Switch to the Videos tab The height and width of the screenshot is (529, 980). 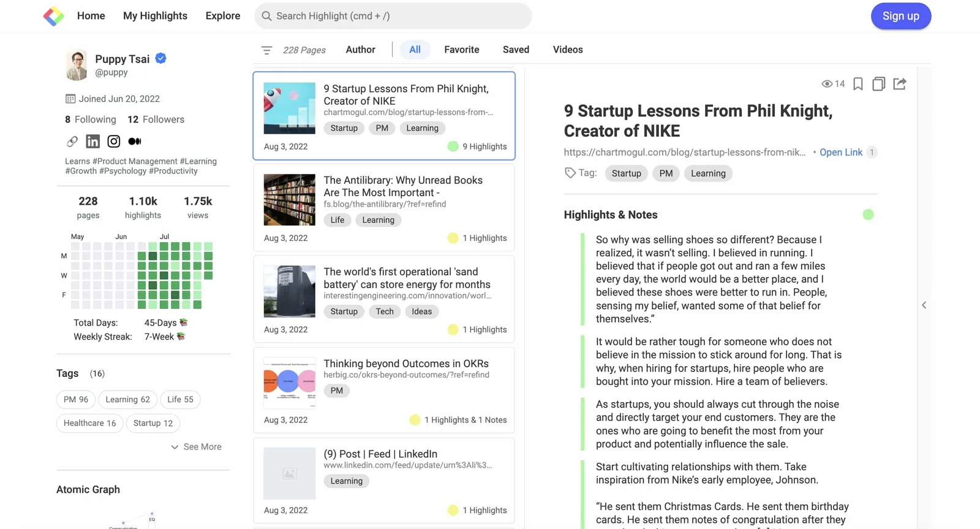568,50
